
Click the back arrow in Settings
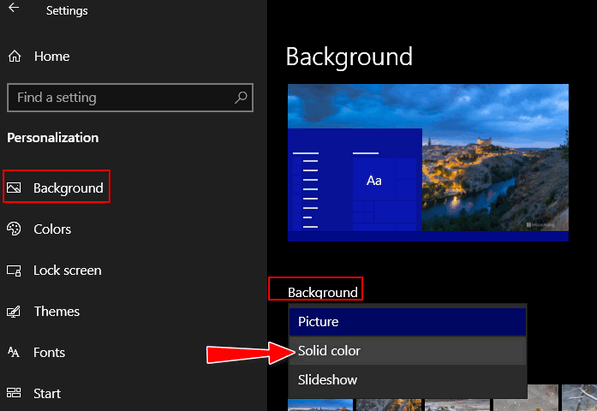pyautogui.click(x=14, y=8)
